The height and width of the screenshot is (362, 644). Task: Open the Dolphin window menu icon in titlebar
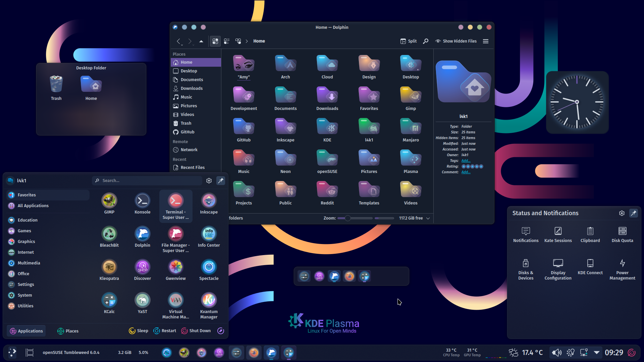[x=175, y=27]
